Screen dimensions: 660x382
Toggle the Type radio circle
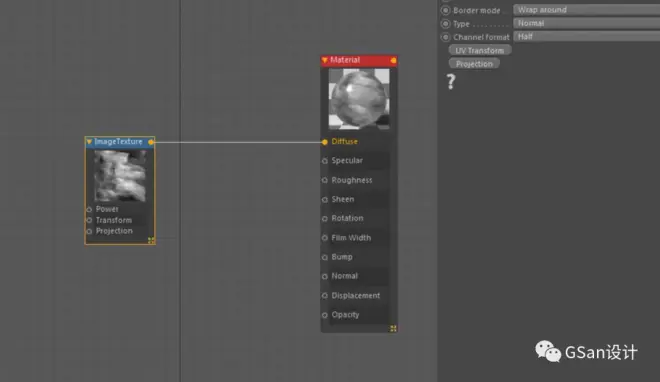click(x=445, y=24)
